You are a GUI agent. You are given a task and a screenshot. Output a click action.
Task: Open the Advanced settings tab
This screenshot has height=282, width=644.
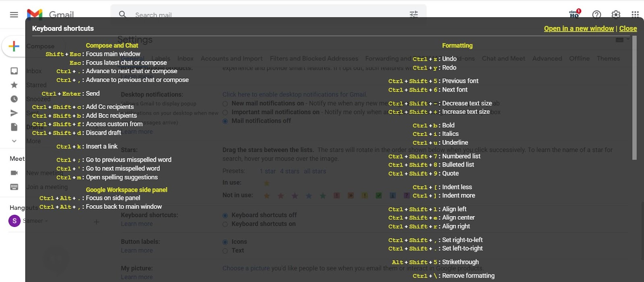coord(547,59)
